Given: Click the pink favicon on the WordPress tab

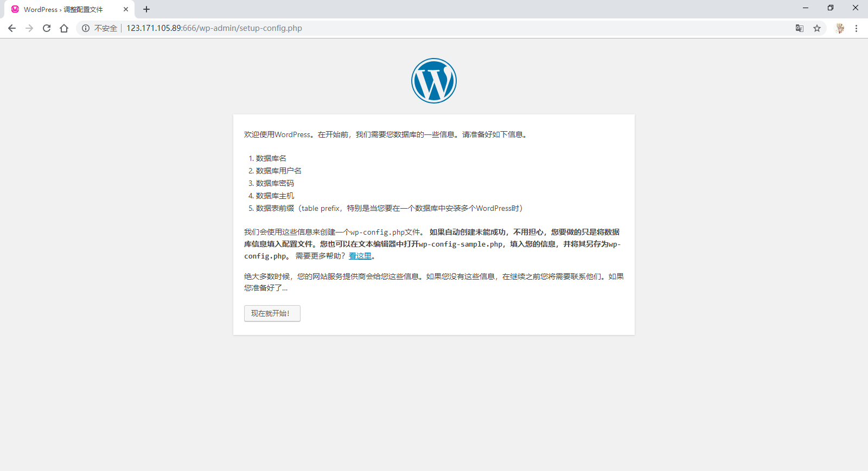Looking at the screenshot, I should point(15,9).
